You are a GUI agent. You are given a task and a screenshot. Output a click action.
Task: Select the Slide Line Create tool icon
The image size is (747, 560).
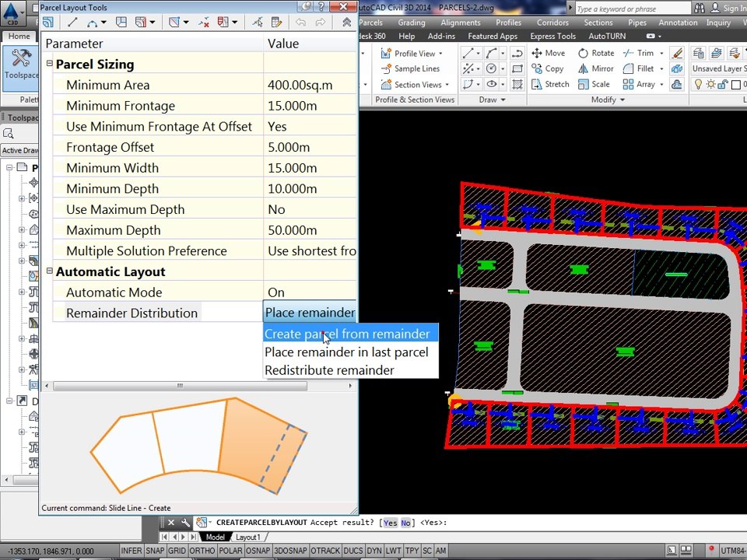(141, 22)
